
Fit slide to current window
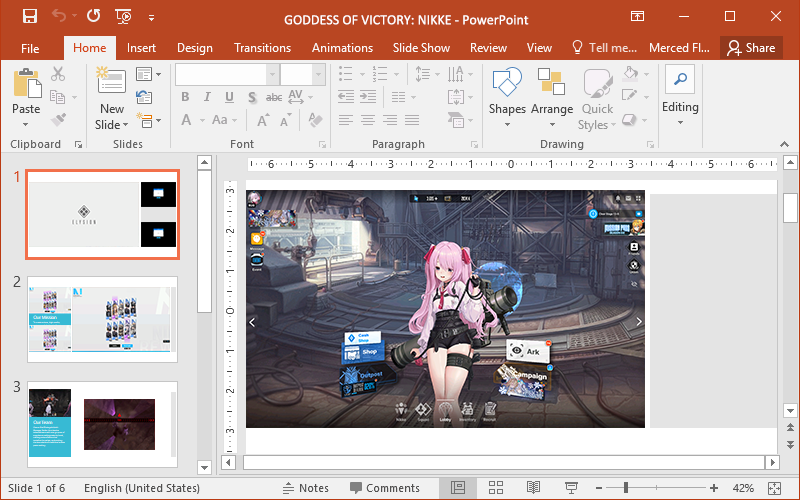click(x=774, y=488)
